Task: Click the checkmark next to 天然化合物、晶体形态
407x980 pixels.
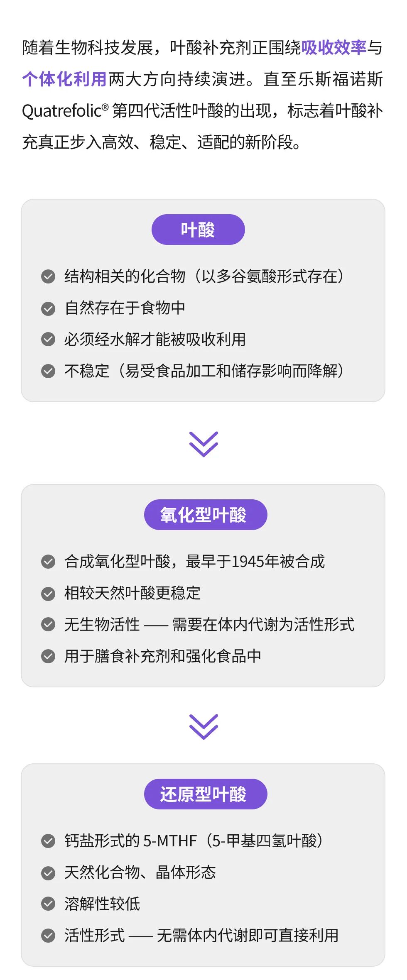Action: click(48, 872)
